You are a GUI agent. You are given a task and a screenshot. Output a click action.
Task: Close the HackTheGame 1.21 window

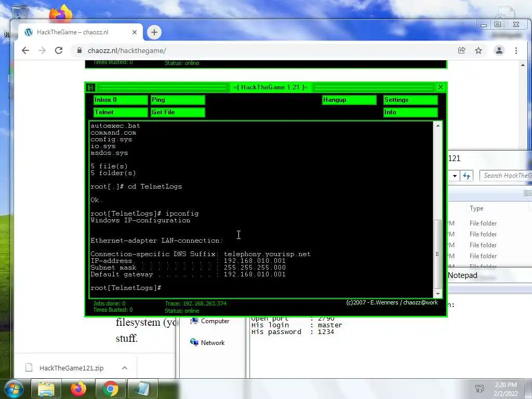pyautogui.click(x=441, y=87)
